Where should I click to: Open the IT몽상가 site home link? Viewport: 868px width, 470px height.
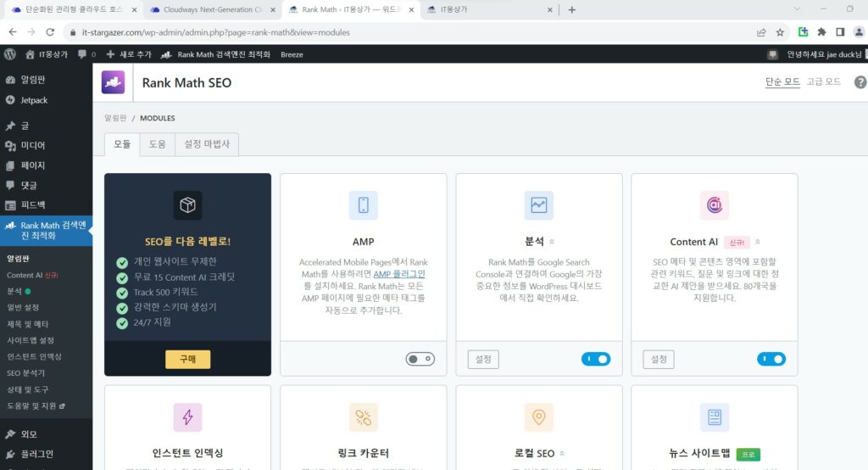[47, 54]
